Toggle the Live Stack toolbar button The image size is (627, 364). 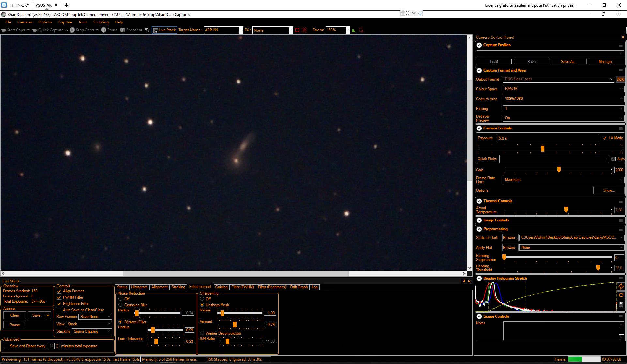point(164,30)
